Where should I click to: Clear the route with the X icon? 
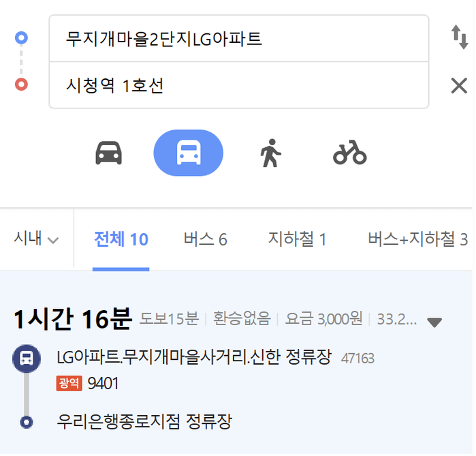click(459, 86)
